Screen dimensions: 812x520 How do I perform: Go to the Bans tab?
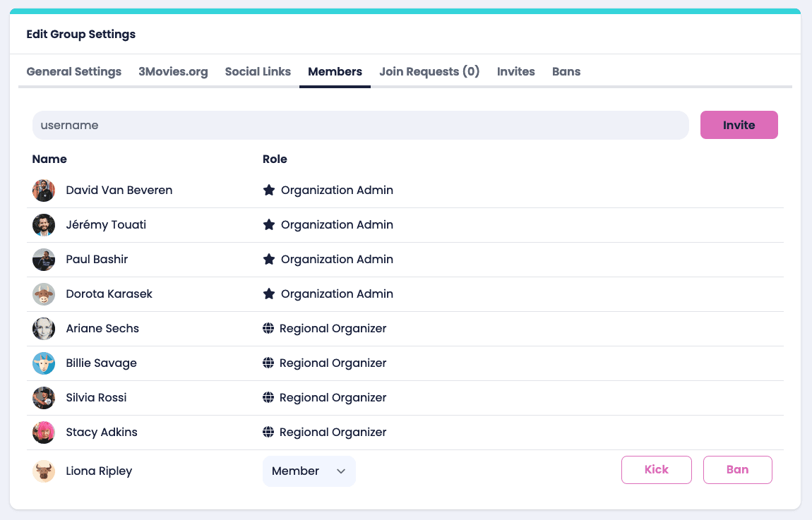pos(566,72)
